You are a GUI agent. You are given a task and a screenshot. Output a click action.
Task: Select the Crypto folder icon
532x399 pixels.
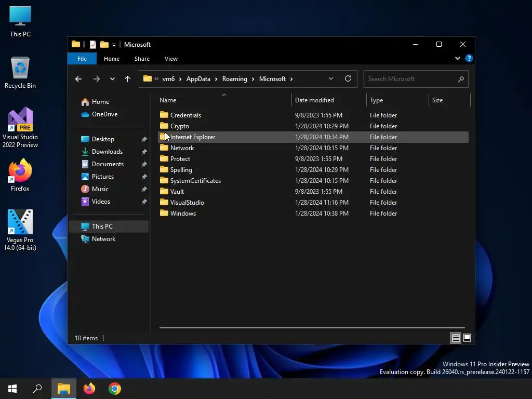[164, 126]
